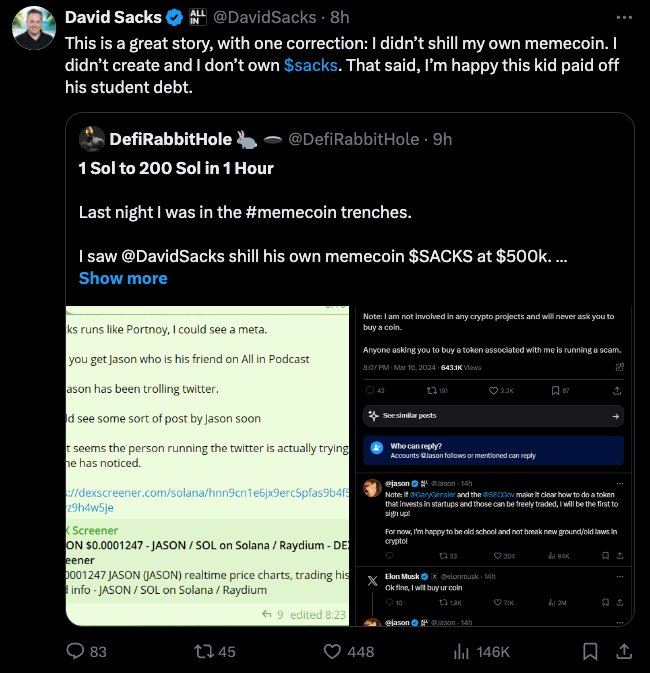The image size is (650, 673).
Task: Open the @DefiRabbitHole handle in quote
Action: (354, 139)
